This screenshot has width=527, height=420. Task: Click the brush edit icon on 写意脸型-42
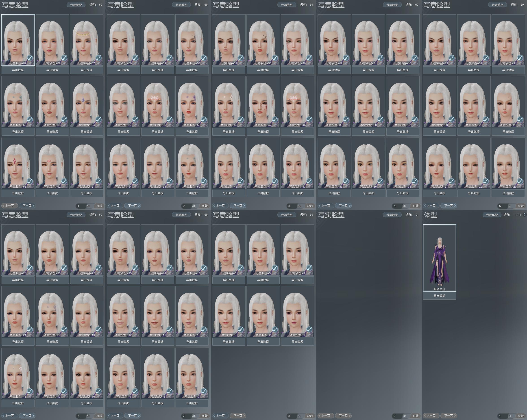(x=346, y=58)
